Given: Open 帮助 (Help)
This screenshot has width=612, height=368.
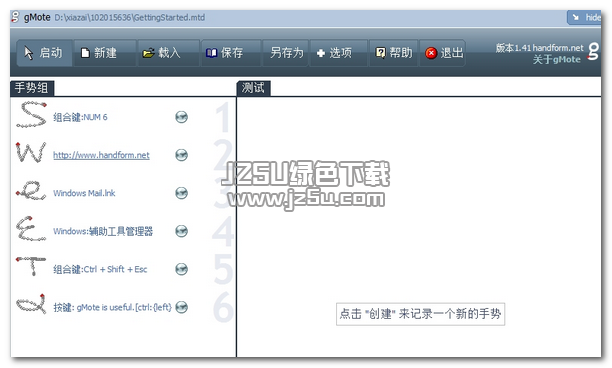Looking at the screenshot, I should 393,53.
